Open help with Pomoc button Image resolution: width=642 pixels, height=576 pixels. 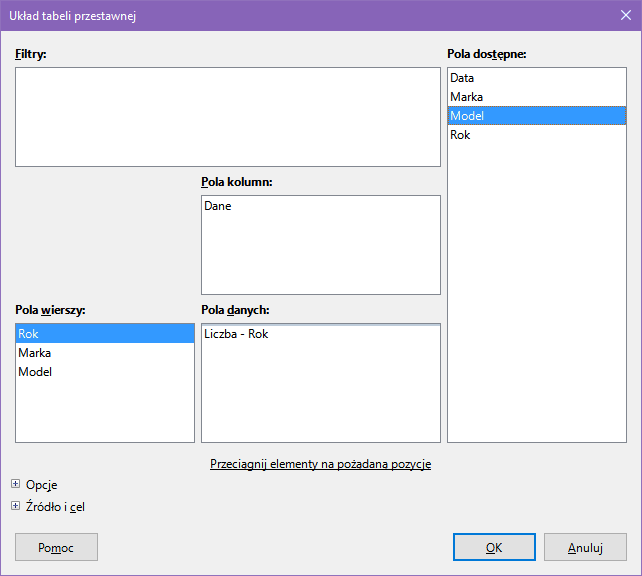coord(56,547)
